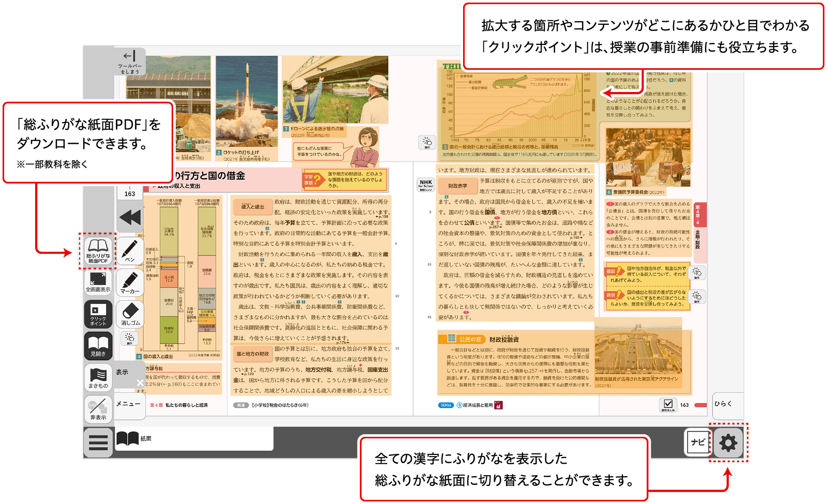Click the rewind double-arrow button

130,218
